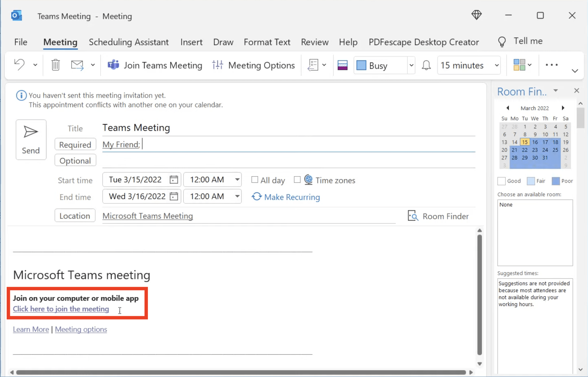Open the Meeting options link in body
This screenshot has width=588, height=377.
[x=81, y=329]
